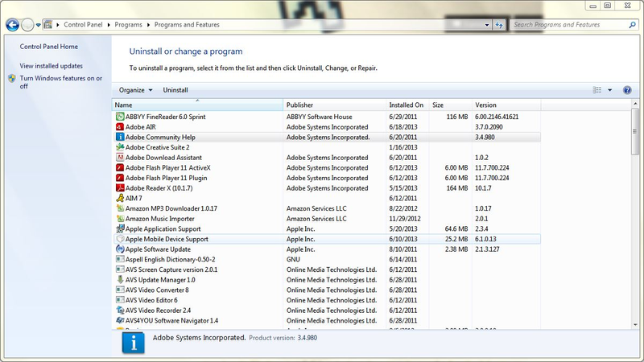Click Control Panel in the breadcrumb
644x362 pixels.
coord(83,25)
